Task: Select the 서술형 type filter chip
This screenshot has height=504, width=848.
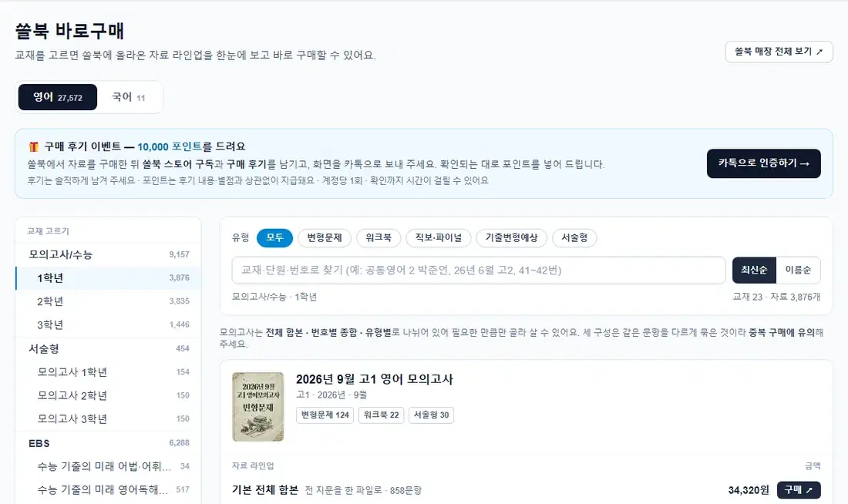Action: click(x=574, y=238)
